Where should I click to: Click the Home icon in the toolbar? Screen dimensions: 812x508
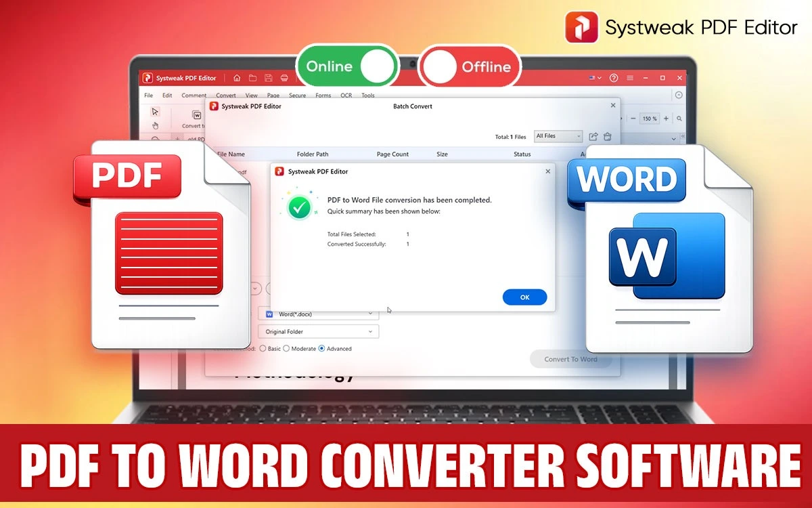[237, 78]
